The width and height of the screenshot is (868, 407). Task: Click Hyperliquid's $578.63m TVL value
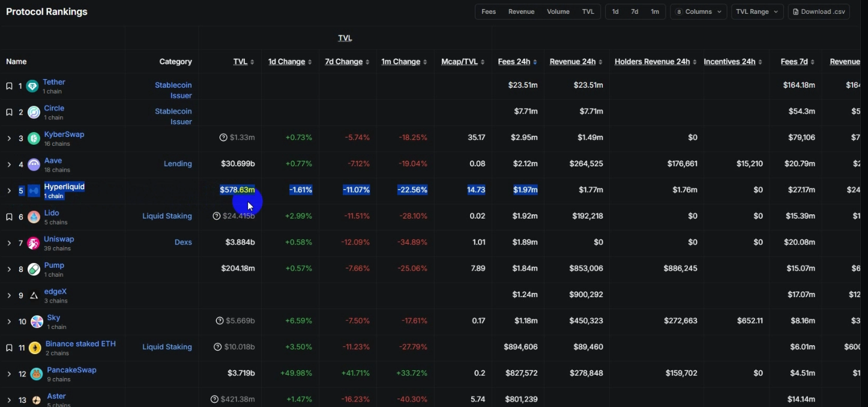(x=237, y=190)
